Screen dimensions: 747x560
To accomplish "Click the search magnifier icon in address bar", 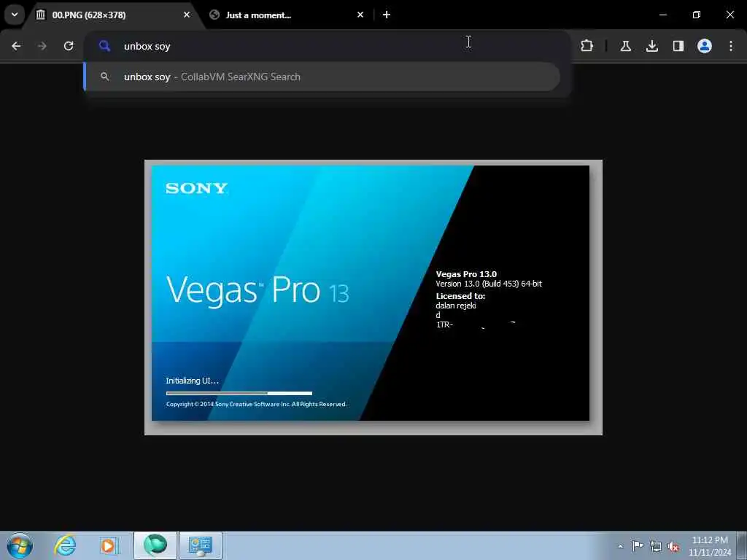I will pos(104,46).
